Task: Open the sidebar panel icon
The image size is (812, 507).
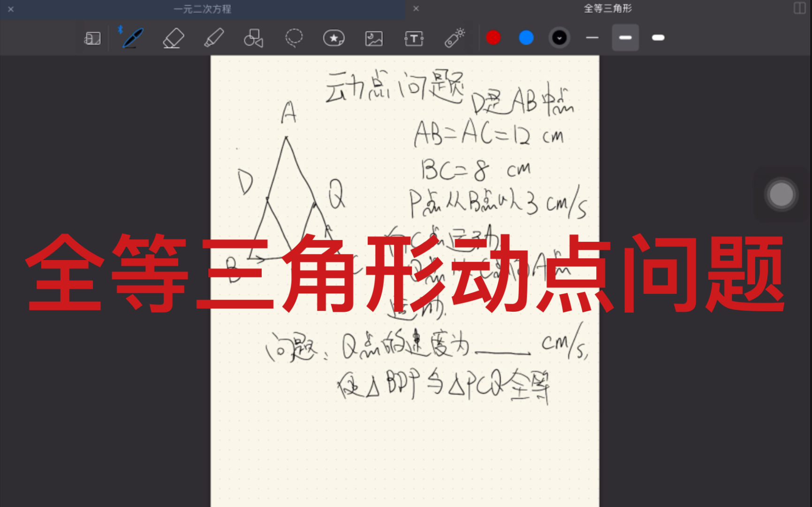Action: [x=92, y=38]
